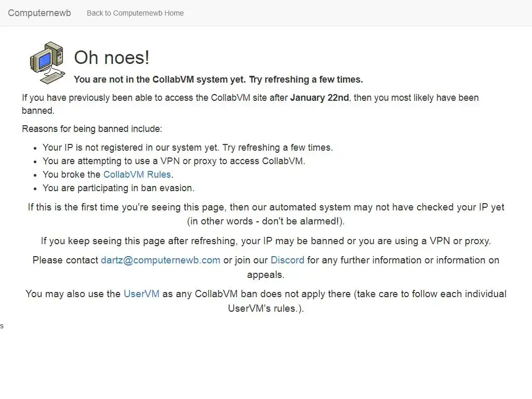Click the stray "s" character at left edge
This screenshot has width=532, height=399.
click(x=2, y=326)
